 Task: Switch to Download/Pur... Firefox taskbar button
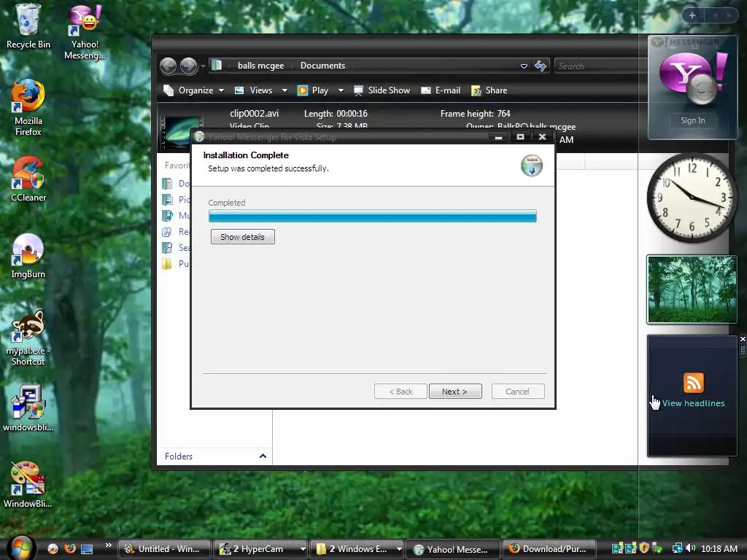tap(549, 549)
